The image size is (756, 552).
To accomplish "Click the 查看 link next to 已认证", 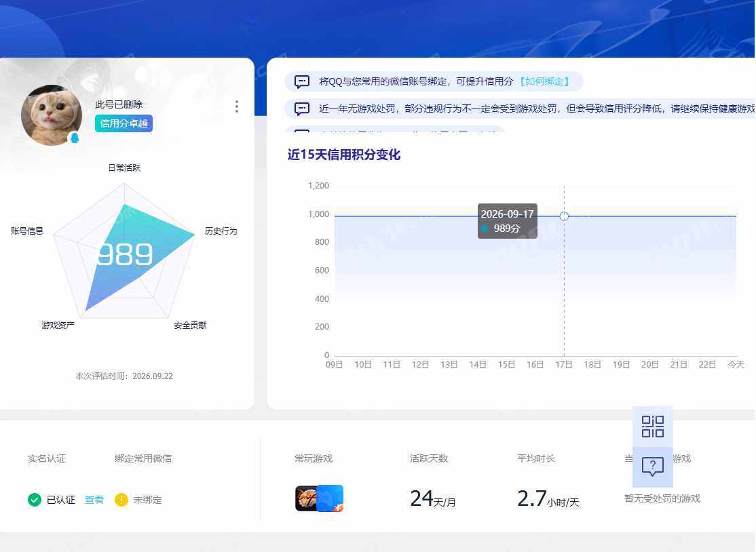I will point(94,500).
